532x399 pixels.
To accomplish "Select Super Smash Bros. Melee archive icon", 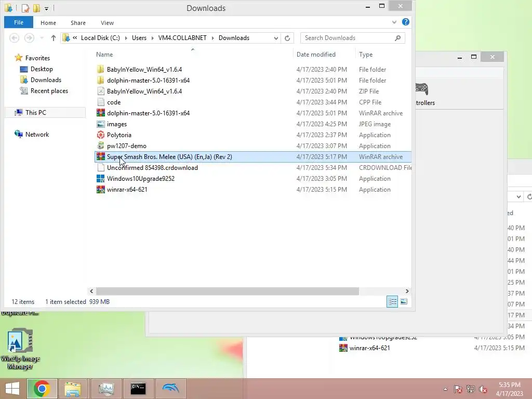I will [100, 157].
